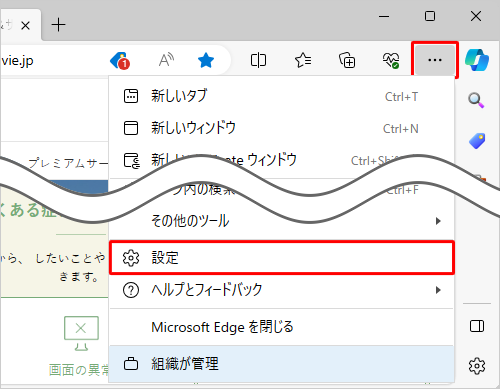
Task: Activate the Read aloud icon
Action: click(x=166, y=60)
